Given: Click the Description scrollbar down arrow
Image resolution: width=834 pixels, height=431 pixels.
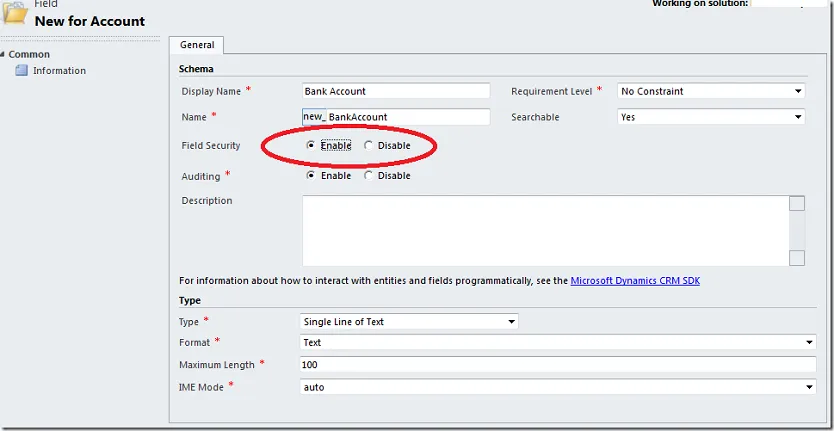Looking at the screenshot, I should coord(797,258).
